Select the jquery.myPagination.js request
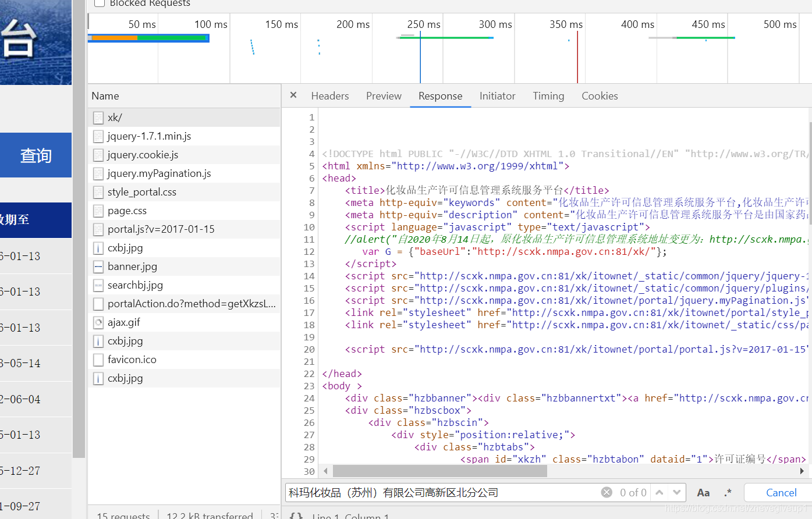This screenshot has height=519, width=812. coord(184,173)
